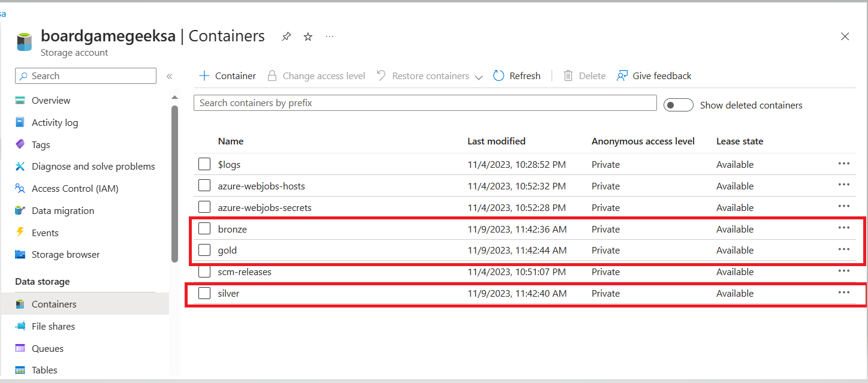
Task: Open more options for azure-webjobs-hosts row
Action: point(844,185)
